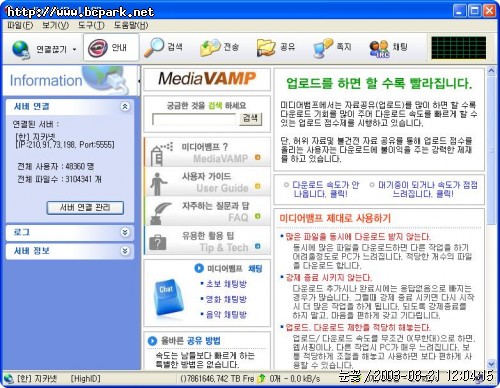Viewport: 500px width, 388px height.
Task: Click the briefcase question icon beside Tip & Tech
Action: [158, 243]
